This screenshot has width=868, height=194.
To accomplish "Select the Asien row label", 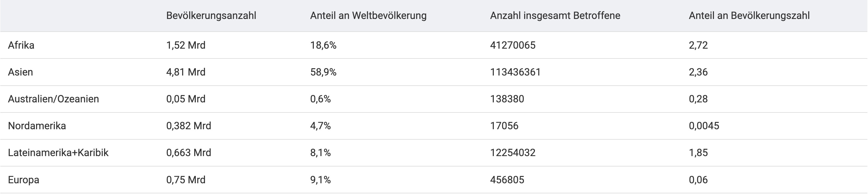I will point(21,72).
